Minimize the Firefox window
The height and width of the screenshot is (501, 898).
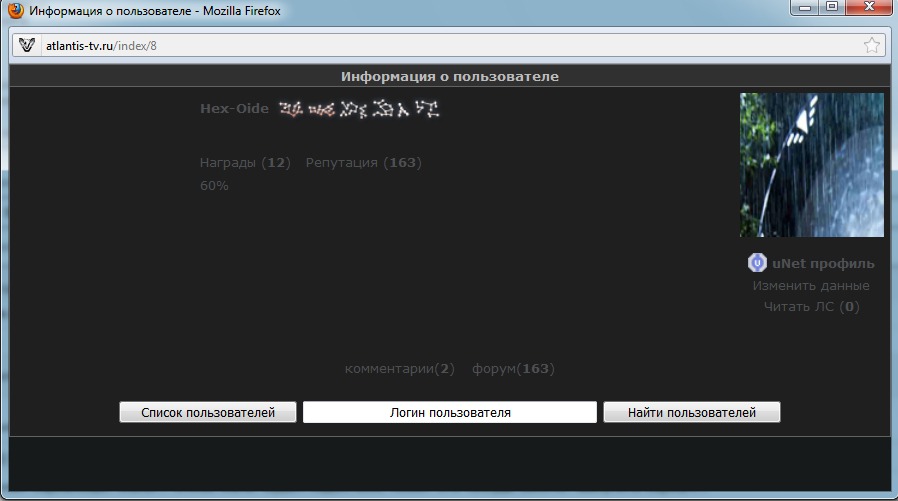805,7
